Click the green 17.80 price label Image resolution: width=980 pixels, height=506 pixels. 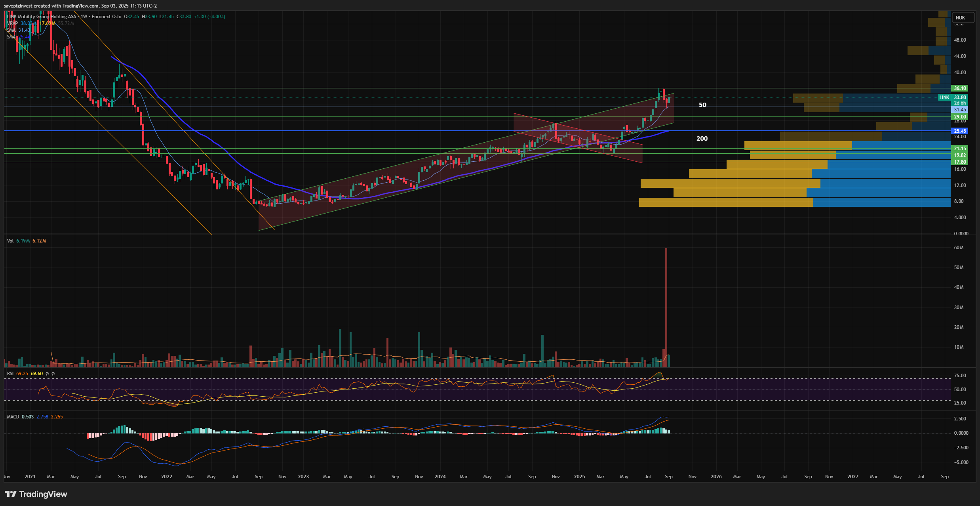click(960, 162)
